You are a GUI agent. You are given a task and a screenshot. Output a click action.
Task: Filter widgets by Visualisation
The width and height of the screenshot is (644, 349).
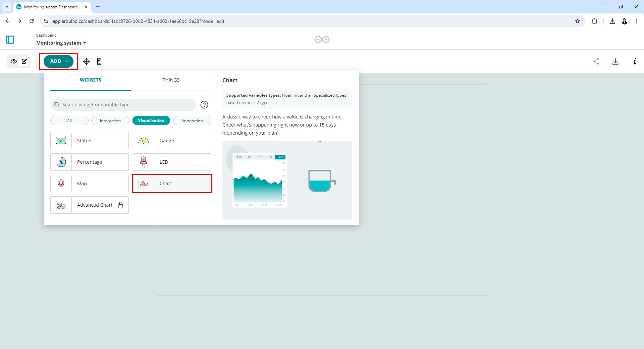point(151,121)
